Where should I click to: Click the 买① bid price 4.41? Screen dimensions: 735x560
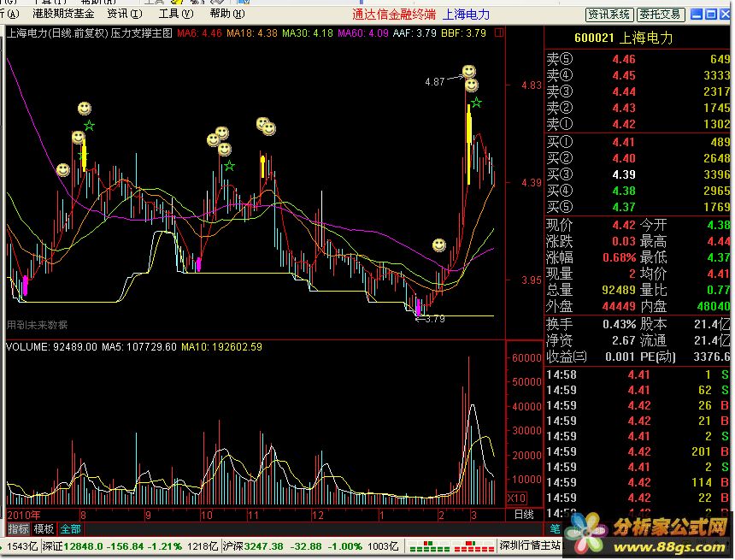pyautogui.click(x=624, y=142)
